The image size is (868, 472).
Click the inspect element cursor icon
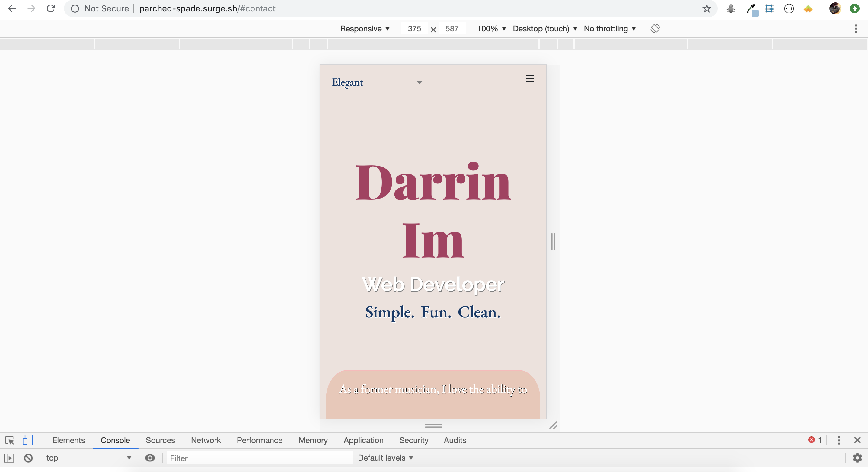9,440
